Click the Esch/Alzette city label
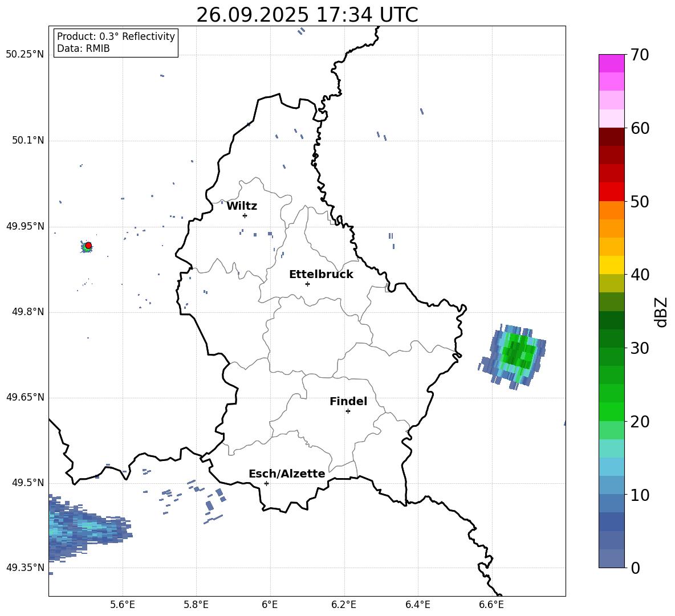This screenshot has width=675, height=616. pos(287,474)
